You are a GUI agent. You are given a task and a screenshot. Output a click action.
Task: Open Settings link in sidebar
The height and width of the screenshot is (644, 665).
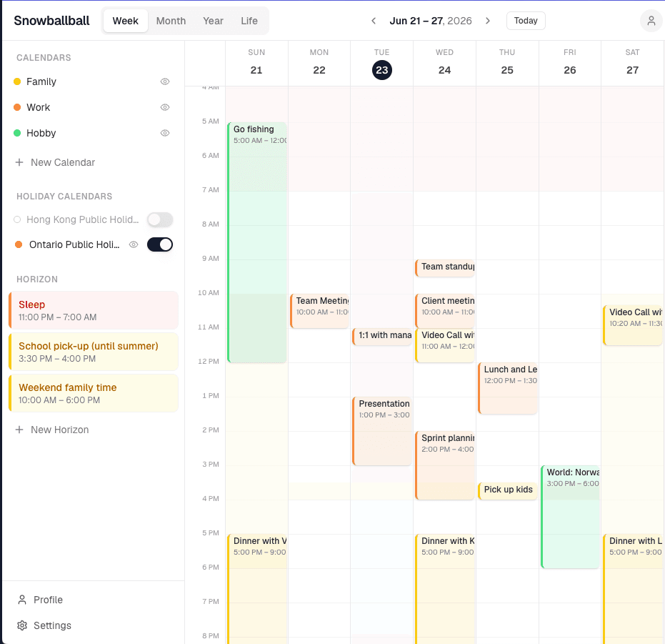(52, 625)
